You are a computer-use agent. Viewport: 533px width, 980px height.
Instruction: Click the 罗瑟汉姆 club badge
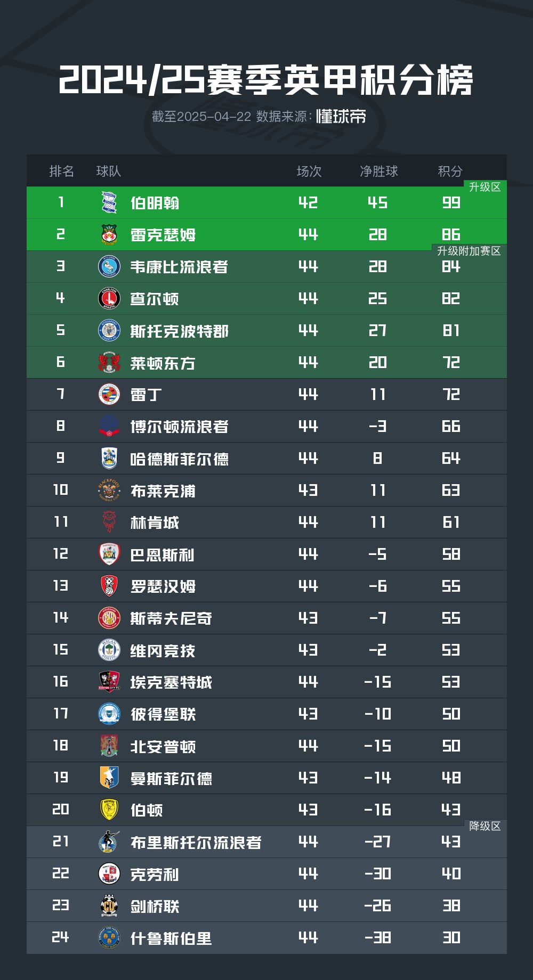tap(109, 586)
